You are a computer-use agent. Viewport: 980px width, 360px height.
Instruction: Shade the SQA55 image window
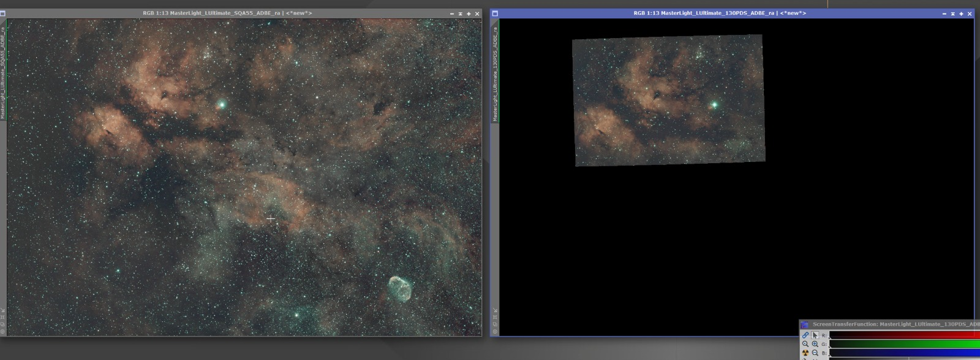(x=460, y=13)
